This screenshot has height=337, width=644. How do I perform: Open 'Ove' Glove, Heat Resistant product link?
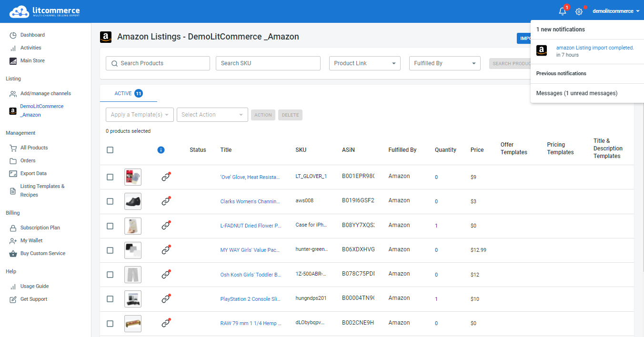[250, 177]
